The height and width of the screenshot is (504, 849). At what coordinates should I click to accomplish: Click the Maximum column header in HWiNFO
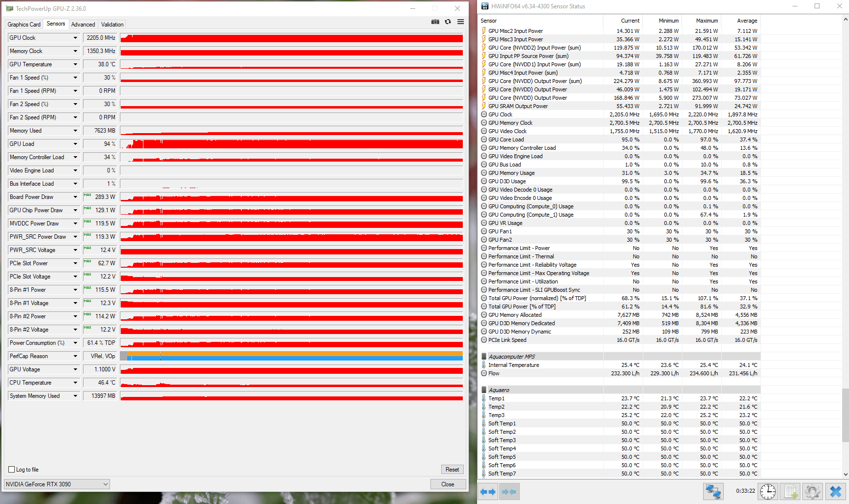(x=702, y=21)
